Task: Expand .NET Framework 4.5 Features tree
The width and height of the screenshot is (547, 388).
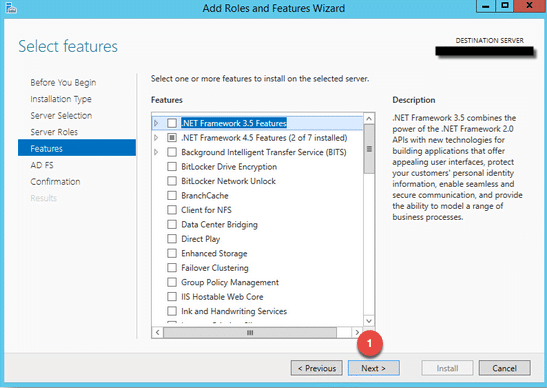Action: click(x=156, y=138)
